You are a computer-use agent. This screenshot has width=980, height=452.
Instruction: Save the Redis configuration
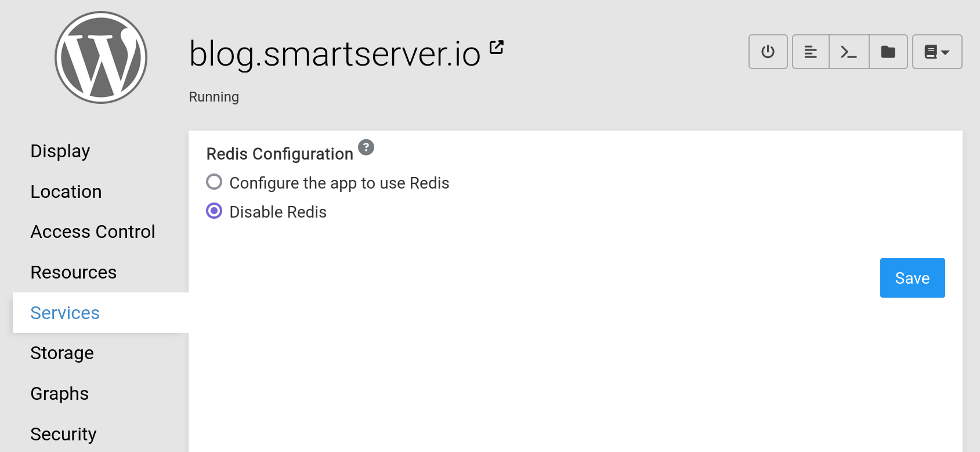pyautogui.click(x=912, y=278)
